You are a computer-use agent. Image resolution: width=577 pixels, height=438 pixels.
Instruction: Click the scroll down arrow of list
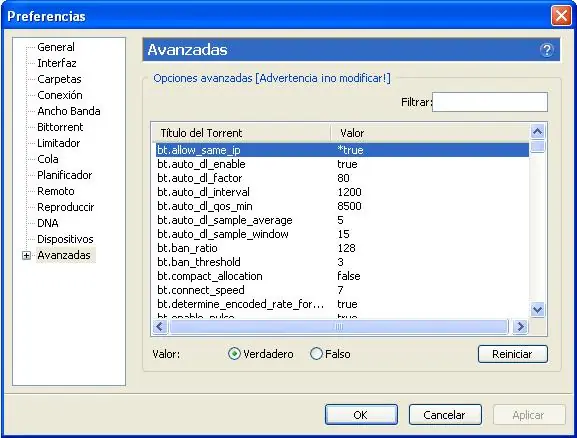pos(537,310)
